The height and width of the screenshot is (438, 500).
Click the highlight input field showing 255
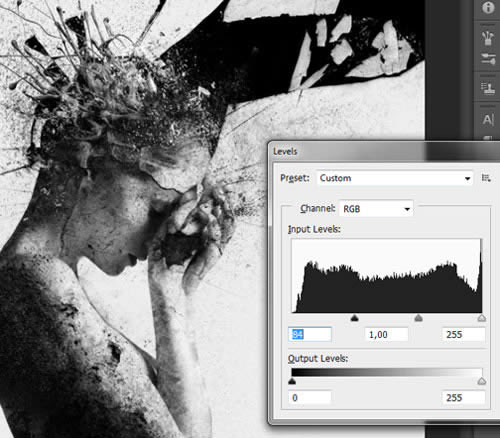[464, 334]
